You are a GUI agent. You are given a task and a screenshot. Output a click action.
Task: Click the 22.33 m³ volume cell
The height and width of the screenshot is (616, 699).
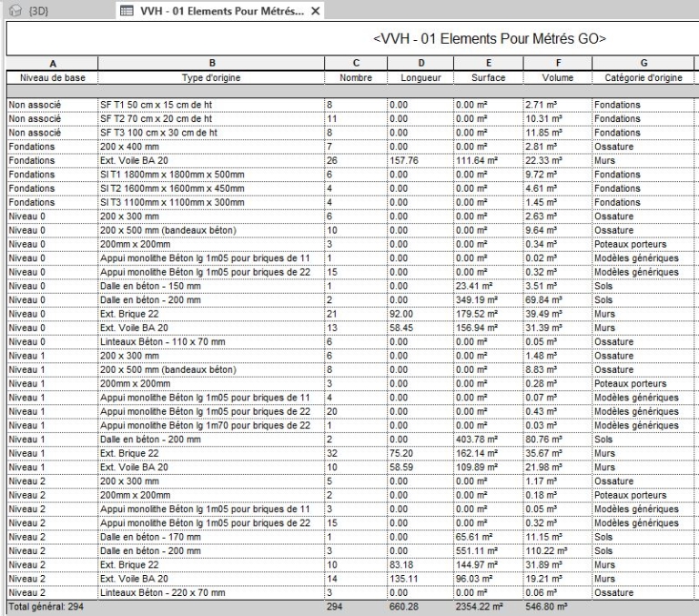tap(558, 160)
